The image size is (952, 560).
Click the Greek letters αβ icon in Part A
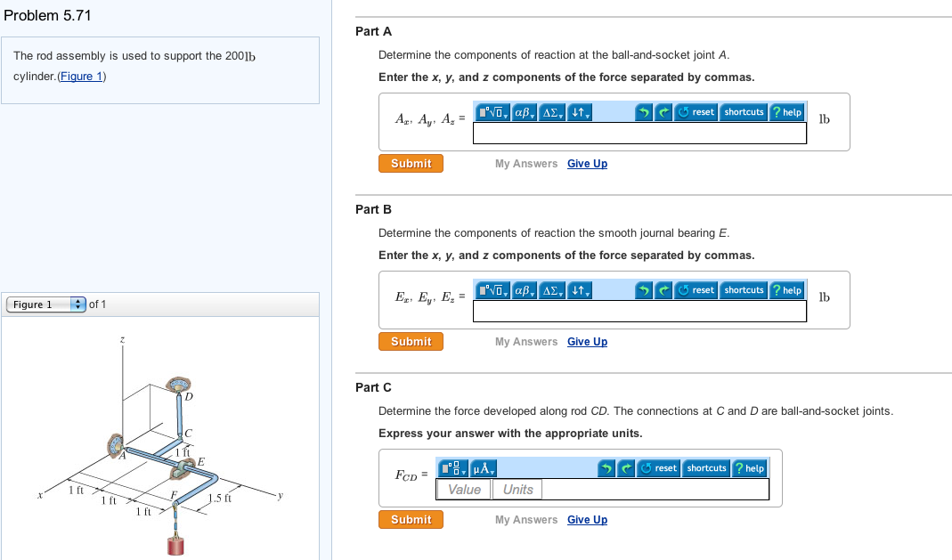click(521, 112)
